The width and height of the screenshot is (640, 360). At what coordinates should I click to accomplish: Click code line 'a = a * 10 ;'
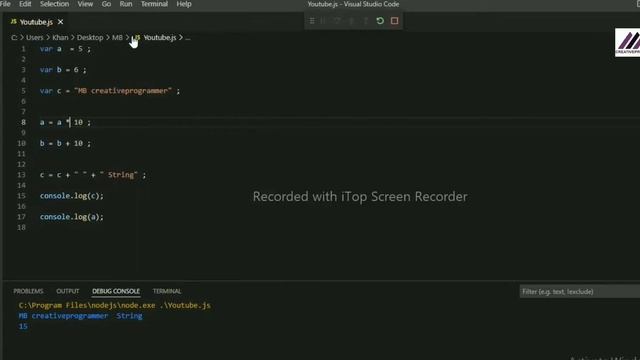[65, 122]
